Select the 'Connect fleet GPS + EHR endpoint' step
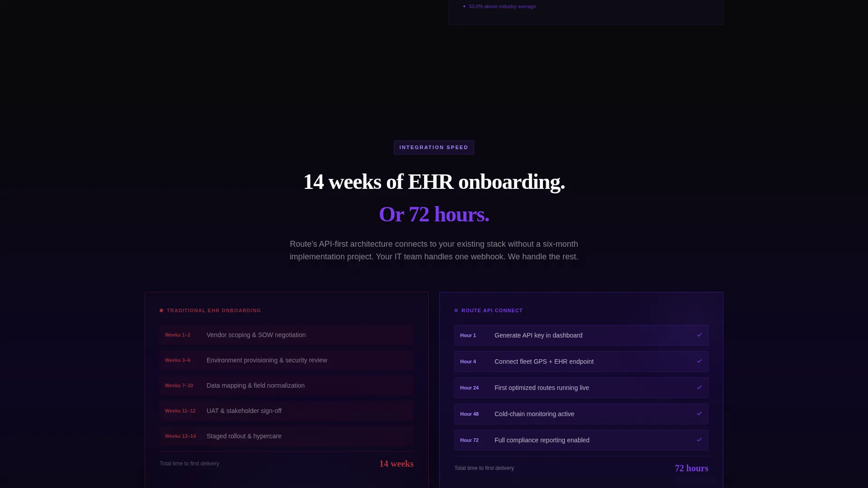868x488 pixels. [x=581, y=361]
